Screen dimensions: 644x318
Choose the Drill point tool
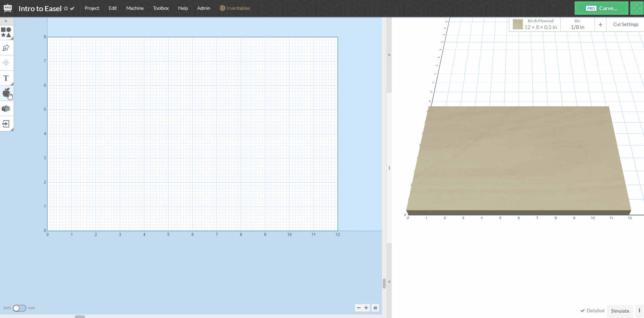click(6, 63)
